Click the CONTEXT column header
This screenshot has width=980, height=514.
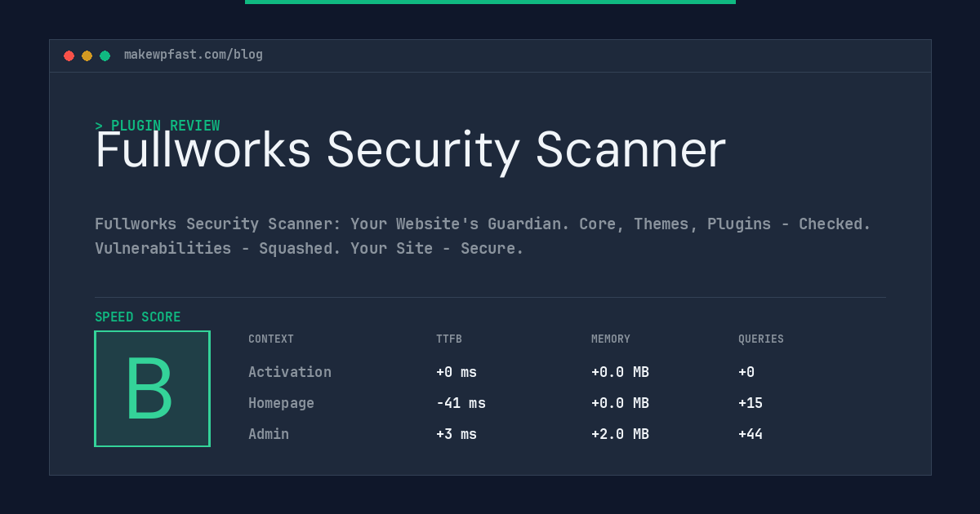(x=271, y=339)
